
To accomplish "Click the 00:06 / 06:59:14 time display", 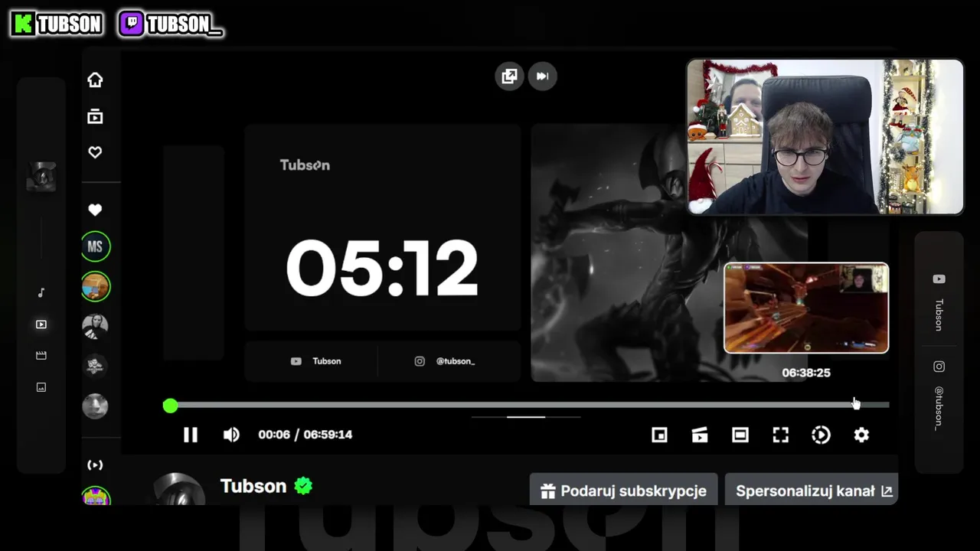I will click(305, 435).
